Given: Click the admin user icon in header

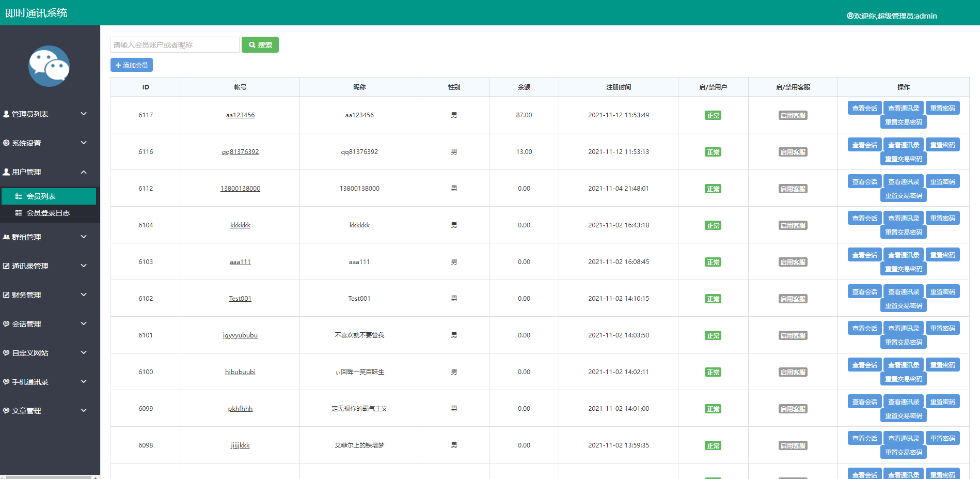Looking at the screenshot, I should click(850, 16).
